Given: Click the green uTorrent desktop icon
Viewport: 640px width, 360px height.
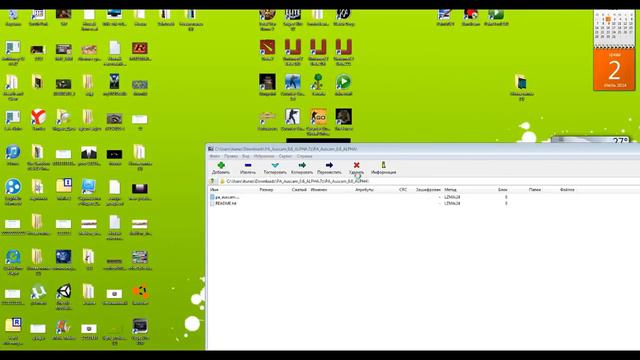Looking at the screenshot, I should 38,294.
